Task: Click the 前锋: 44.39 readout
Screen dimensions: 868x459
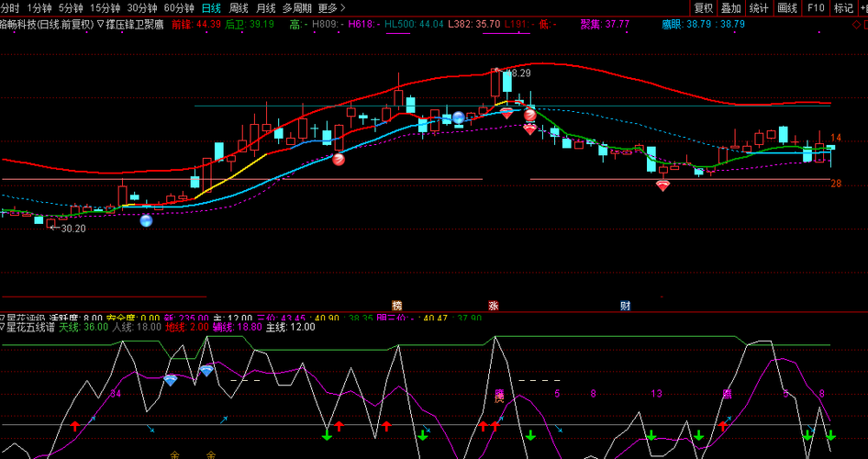Action: pos(196,25)
